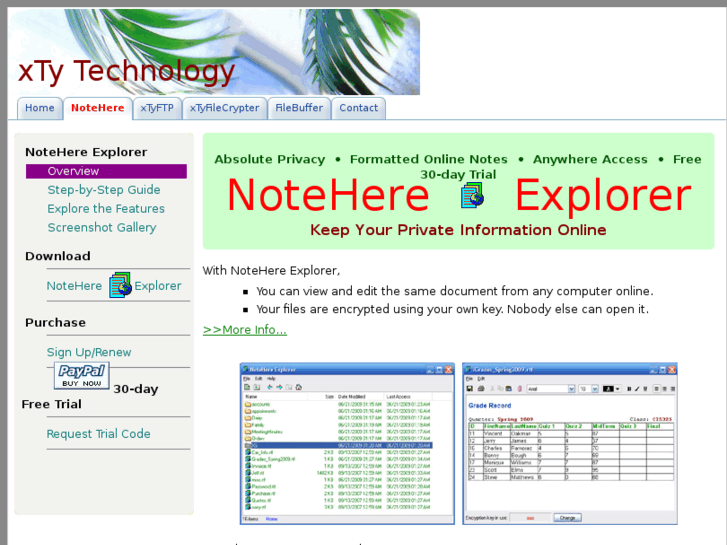Viewport: 727px width, 545px height.
Task: Select Overview in the sidebar
Action: [106, 171]
